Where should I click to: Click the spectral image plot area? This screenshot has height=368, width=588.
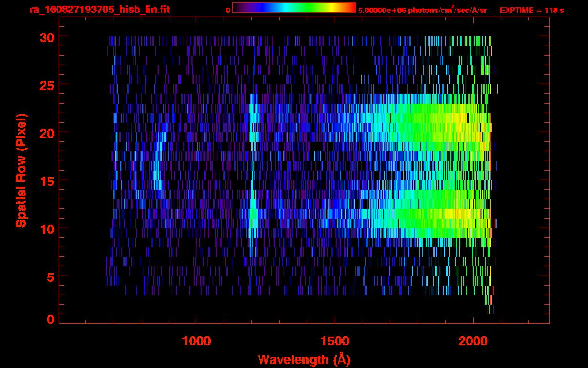304,170
